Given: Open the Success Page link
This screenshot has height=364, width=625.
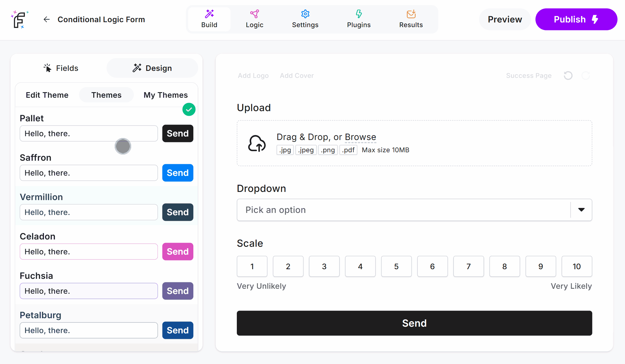Looking at the screenshot, I should [529, 76].
